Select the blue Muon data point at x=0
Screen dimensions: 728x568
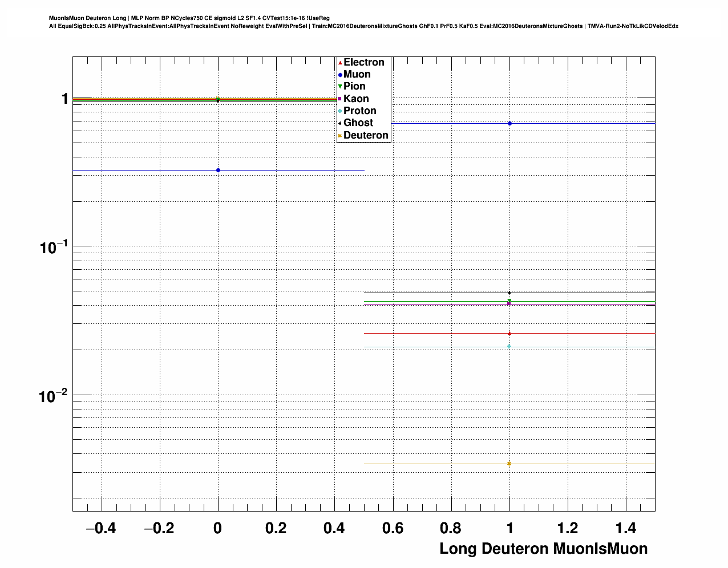(x=218, y=171)
